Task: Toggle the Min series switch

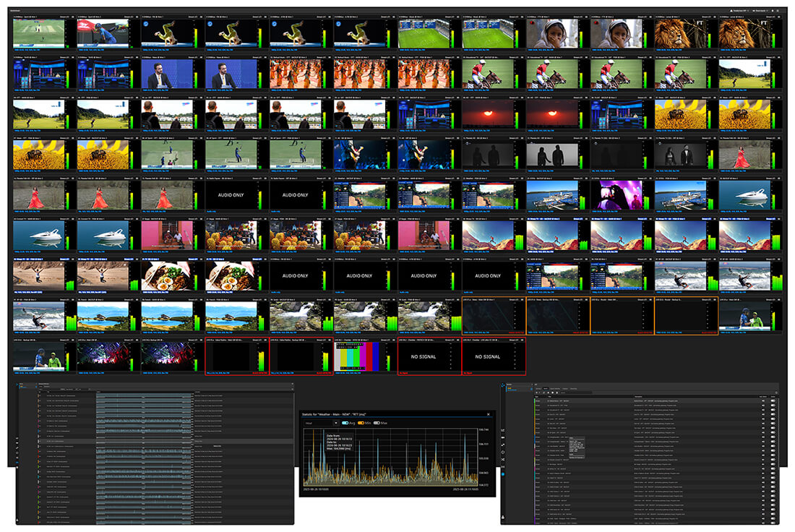Action: click(361, 423)
